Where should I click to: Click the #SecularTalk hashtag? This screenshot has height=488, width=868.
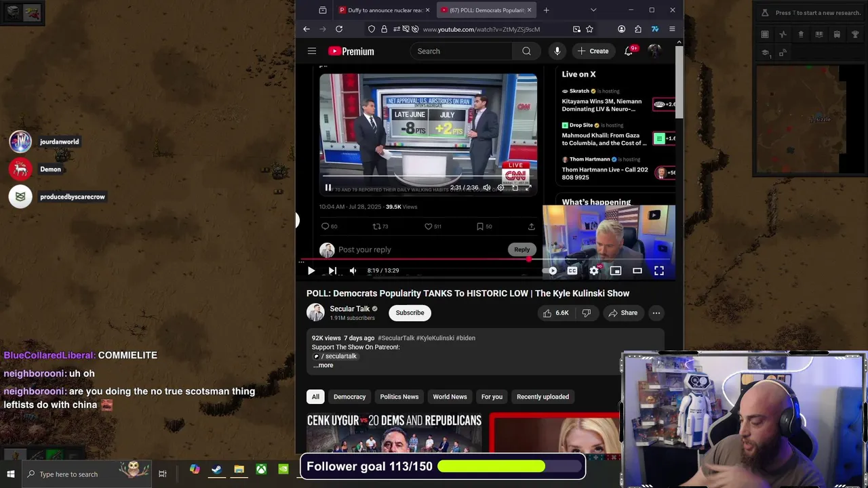(x=396, y=338)
